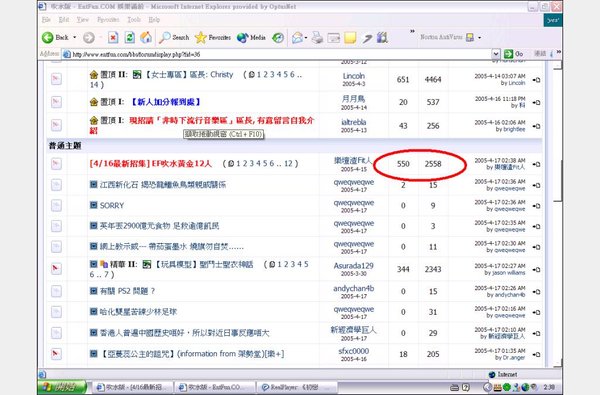Image resolution: width=600 pixels, height=395 pixels.
Task: Click the Back arrow button
Action: [x=55, y=38]
